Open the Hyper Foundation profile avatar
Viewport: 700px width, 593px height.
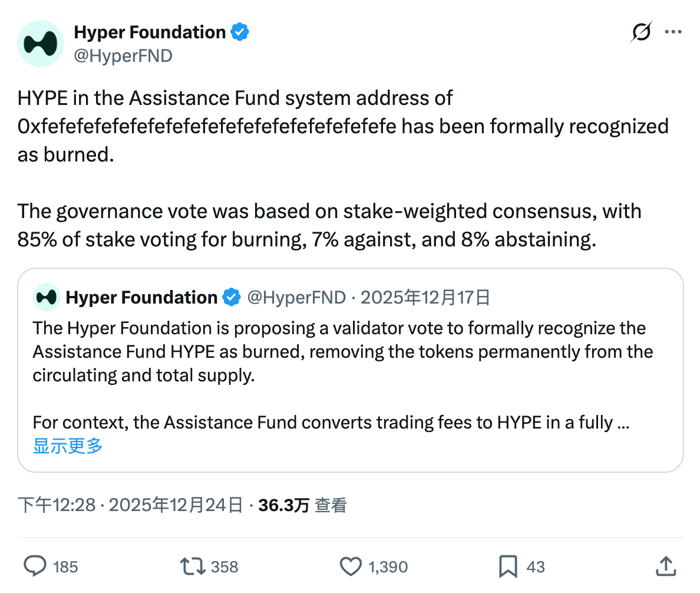pyautogui.click(x=40, y=44)
